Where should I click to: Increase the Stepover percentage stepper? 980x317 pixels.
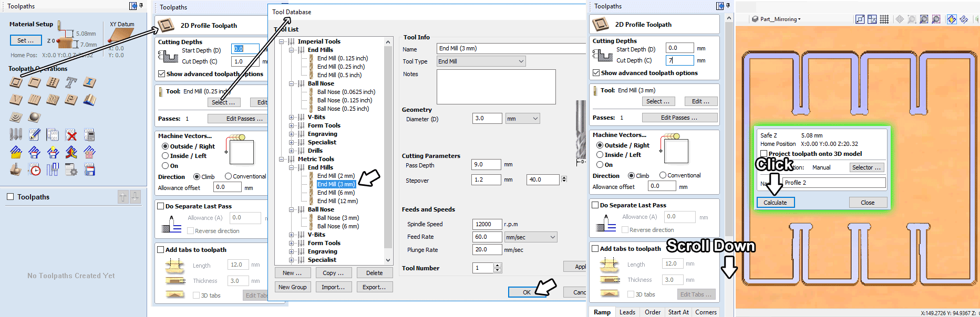(564, 178)
